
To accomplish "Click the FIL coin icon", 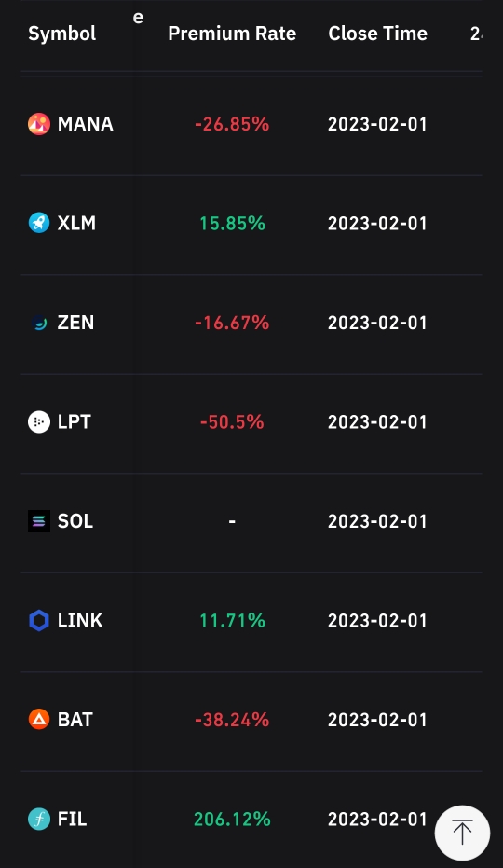I will pos(39,819).
